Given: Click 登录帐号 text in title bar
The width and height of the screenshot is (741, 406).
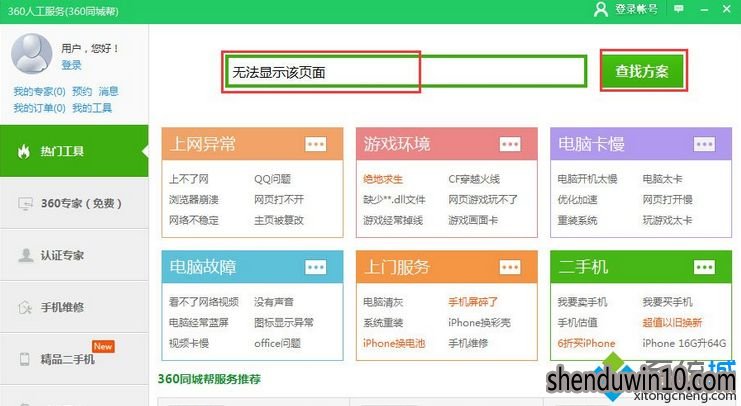Looking at the screenshot, I should [636, 9].
